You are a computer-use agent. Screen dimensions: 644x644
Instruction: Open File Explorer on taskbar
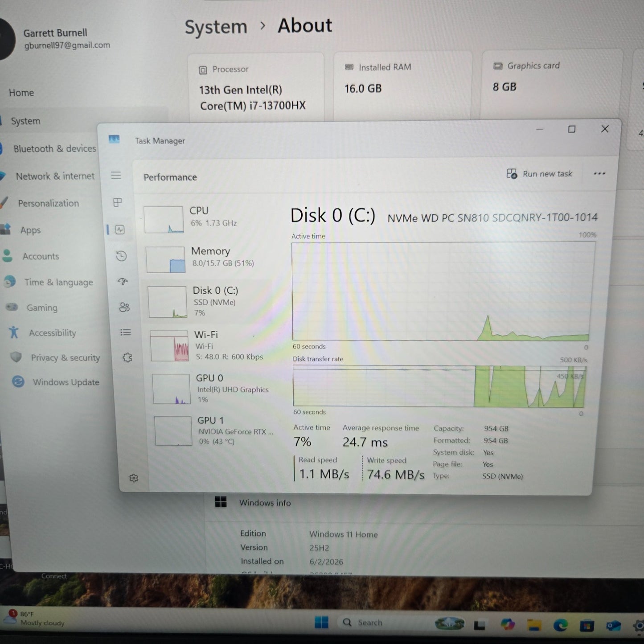[x=534, y=625]
